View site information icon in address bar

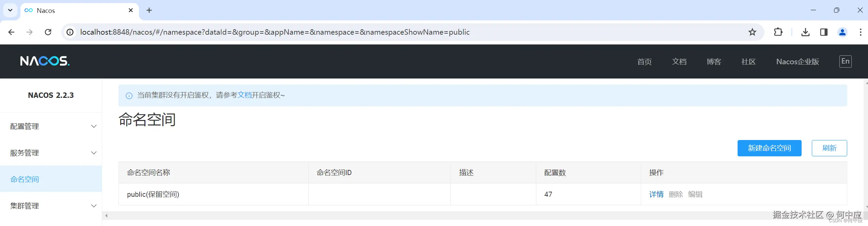coord(70,32)
